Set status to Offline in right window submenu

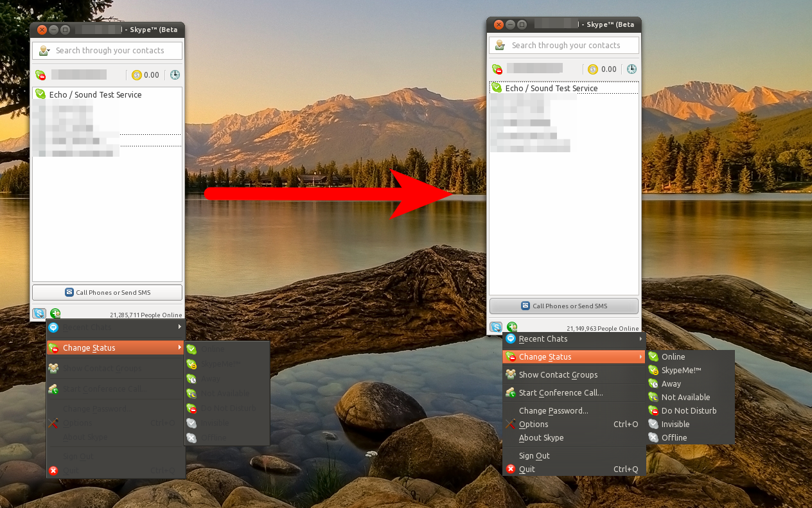(690, 437)
